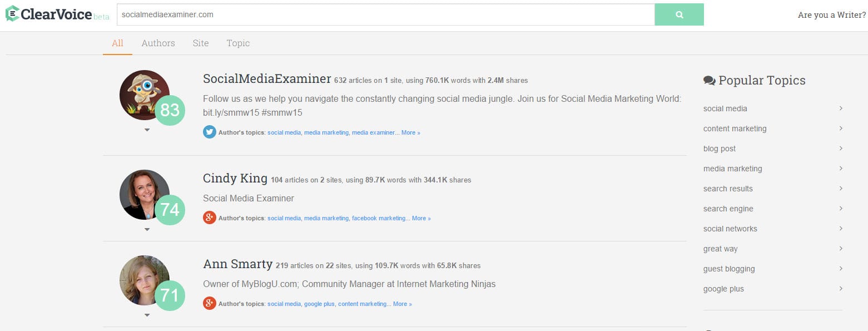This screenshot has height=331, width=868.
Task: Switch to the Authors tab
Action: [x=158, y=43]
